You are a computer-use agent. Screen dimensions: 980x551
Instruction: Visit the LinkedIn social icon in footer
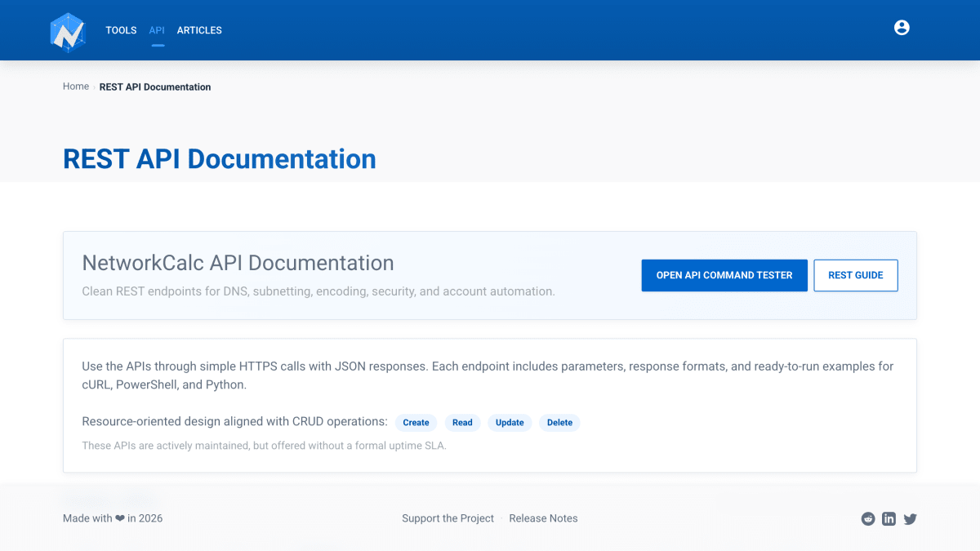[889, 518]
